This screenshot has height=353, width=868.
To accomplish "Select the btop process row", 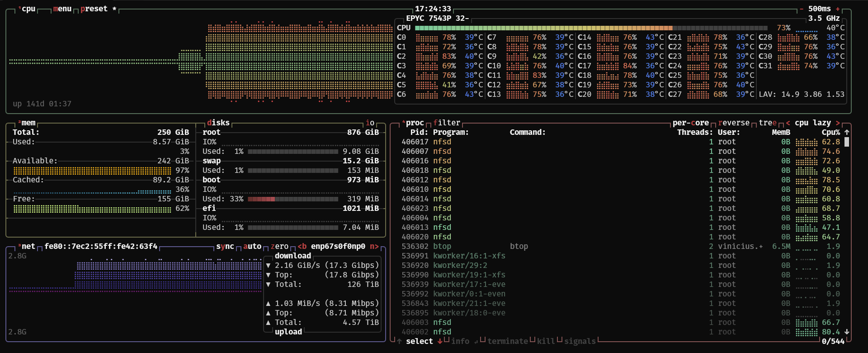I will coord(620,246).
